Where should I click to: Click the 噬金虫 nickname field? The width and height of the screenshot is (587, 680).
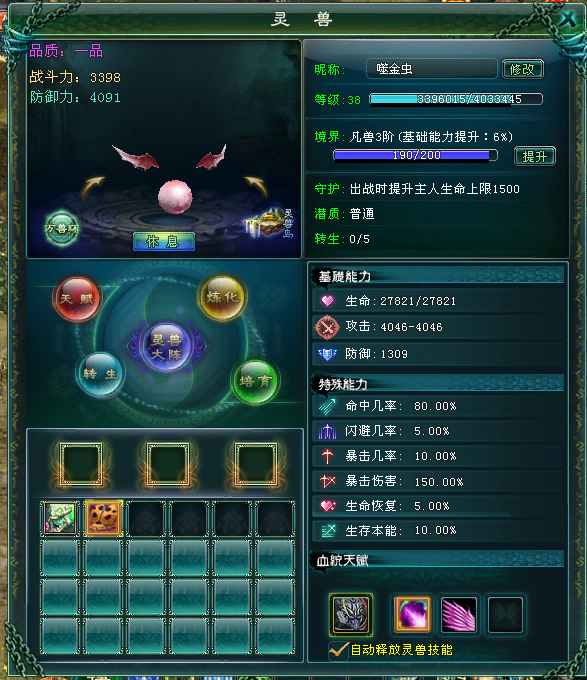pos(432,69)
